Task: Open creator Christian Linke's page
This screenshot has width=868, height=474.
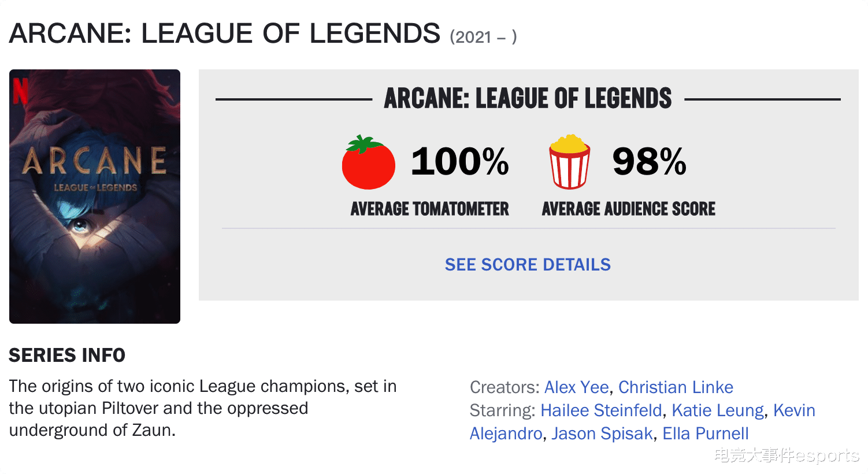Action: (676, 387)
